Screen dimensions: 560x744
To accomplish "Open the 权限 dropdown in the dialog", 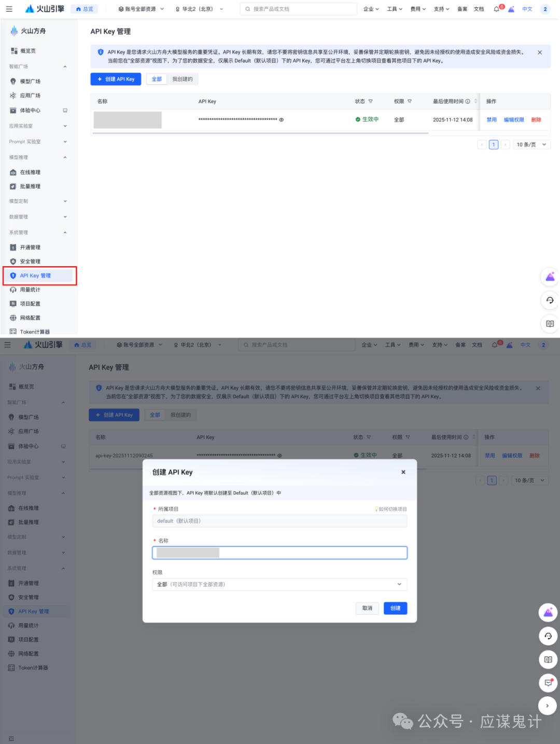I will tap(279, 584).
